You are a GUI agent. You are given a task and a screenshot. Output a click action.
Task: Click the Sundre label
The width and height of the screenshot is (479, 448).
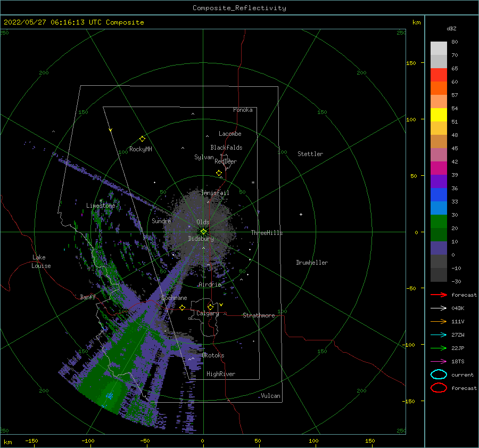click(x=162, y=221)
